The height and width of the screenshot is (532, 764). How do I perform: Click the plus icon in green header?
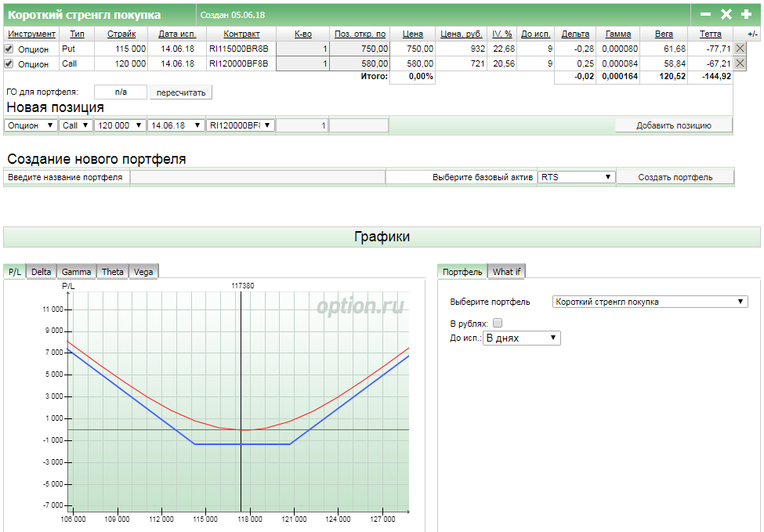746,15
